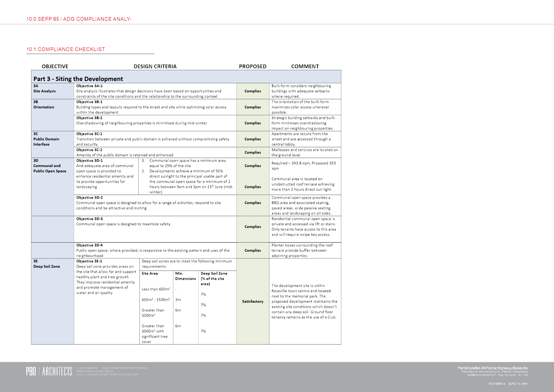The image size is (554, 392).
Task: Click the '10.1 COMPLIANCE CHECKLIST' section heading
Action: tap(66, 49)
